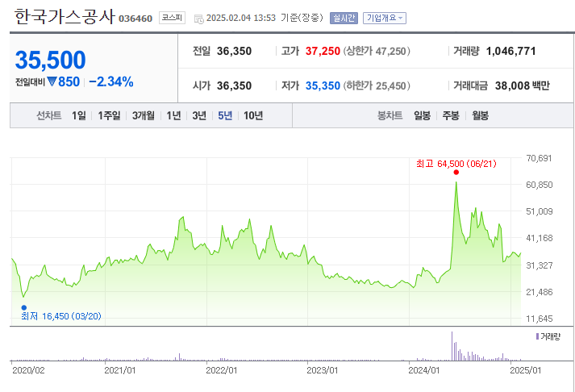Click the 70,691 price axis label

(x=539, y=158)
